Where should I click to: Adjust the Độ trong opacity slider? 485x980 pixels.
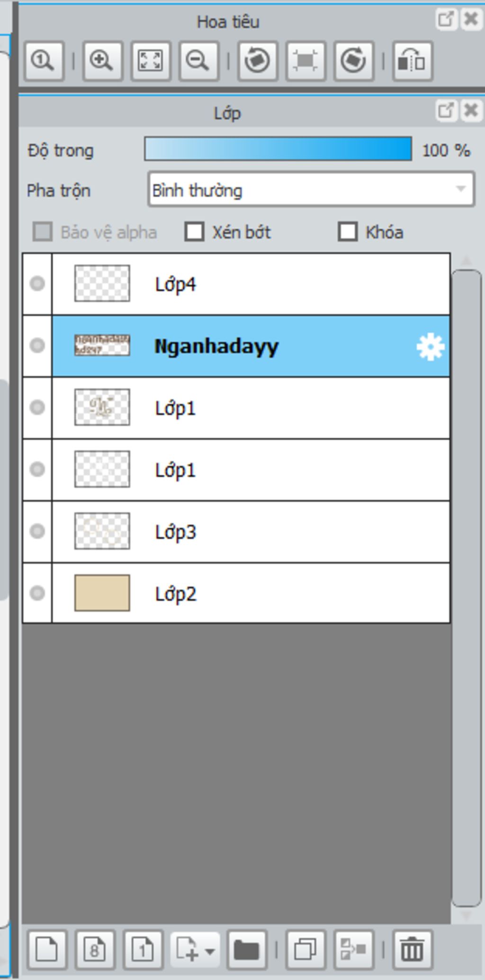click(x=278, y=149)
